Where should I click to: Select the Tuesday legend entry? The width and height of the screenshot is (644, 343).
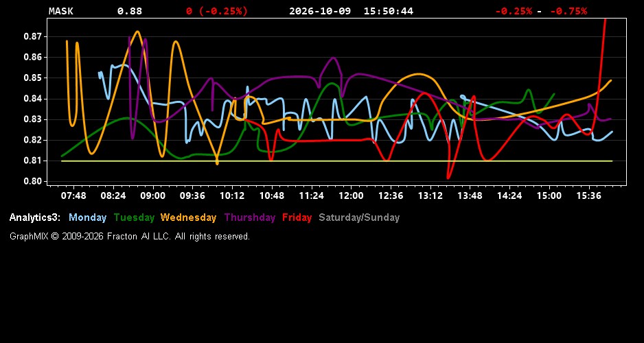tap(135, 218)
